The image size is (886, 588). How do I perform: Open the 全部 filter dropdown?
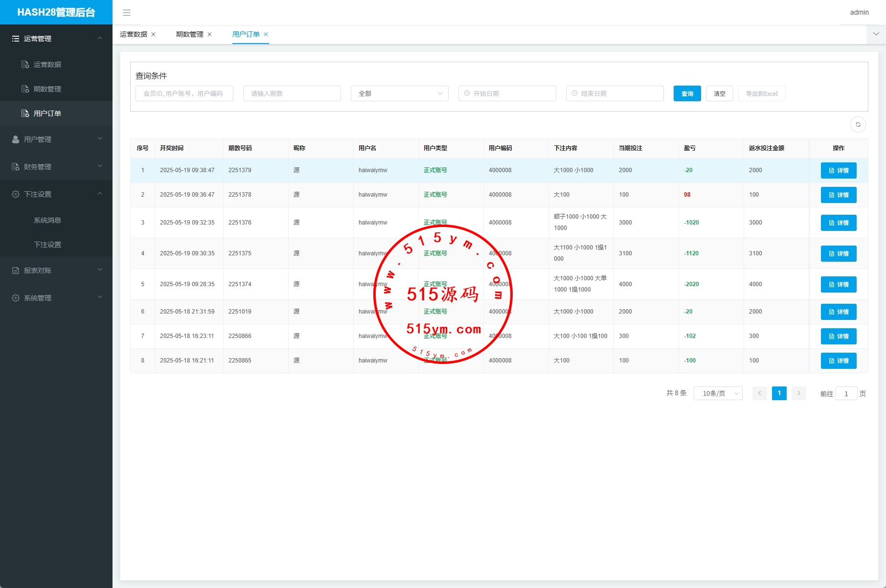click(399, 93)
